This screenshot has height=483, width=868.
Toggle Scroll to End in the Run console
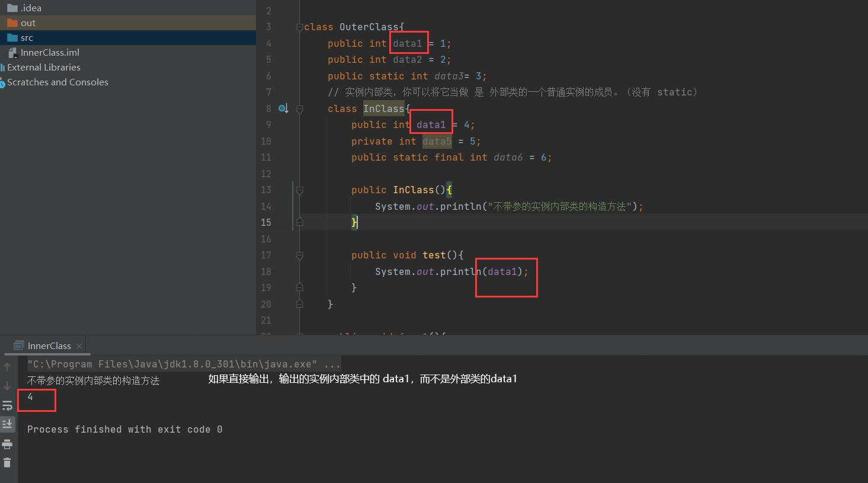[x=7, y=424]
